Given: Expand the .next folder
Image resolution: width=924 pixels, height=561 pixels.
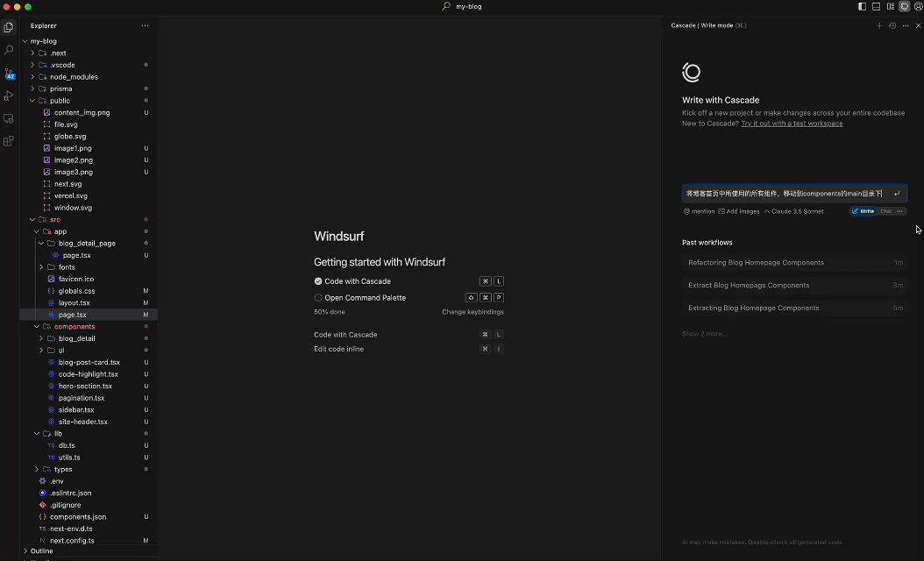Looking at the screenshot, I should pos(32,53).
